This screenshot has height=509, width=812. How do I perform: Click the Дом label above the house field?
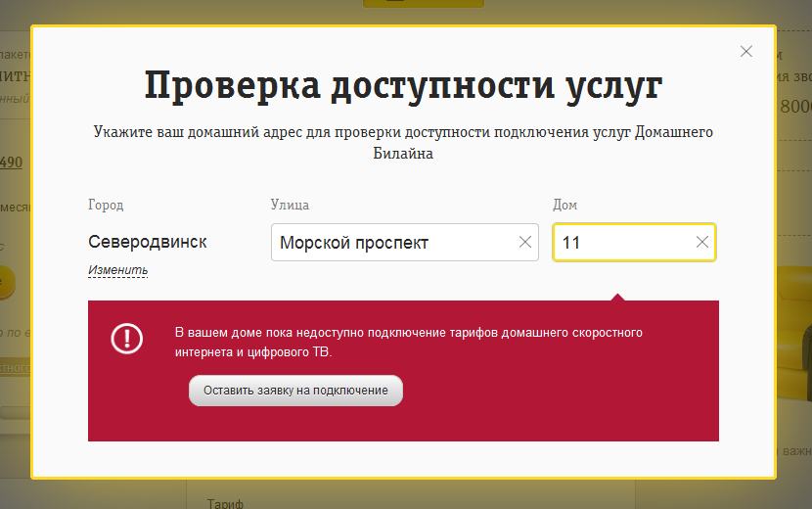tap(564, 205)
